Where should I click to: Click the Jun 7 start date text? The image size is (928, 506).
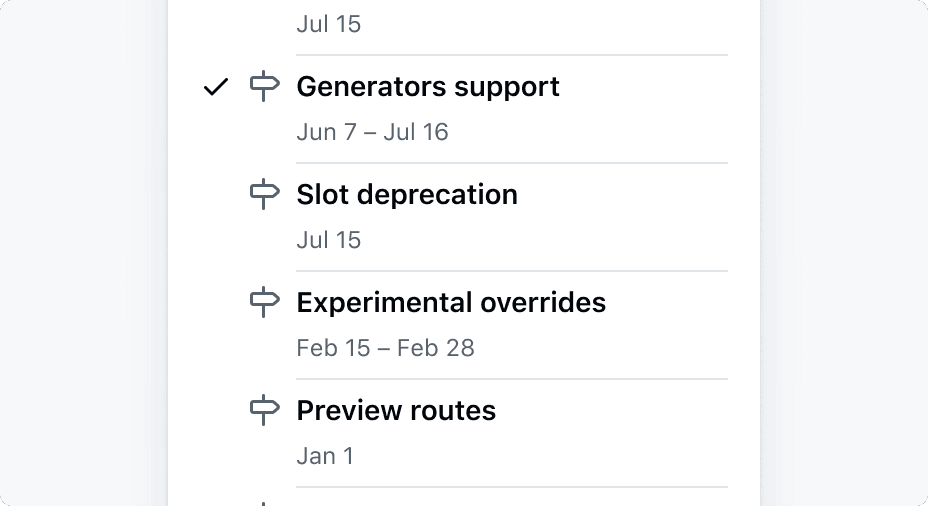326,132
